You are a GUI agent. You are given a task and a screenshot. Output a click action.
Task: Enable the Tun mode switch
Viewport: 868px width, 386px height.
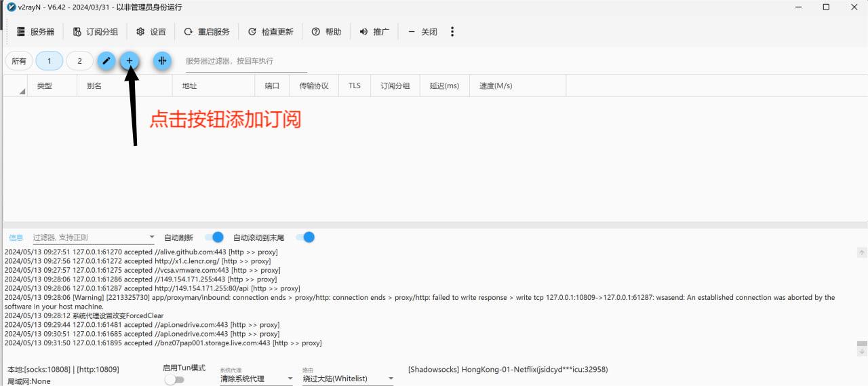(x=174, y=379)
